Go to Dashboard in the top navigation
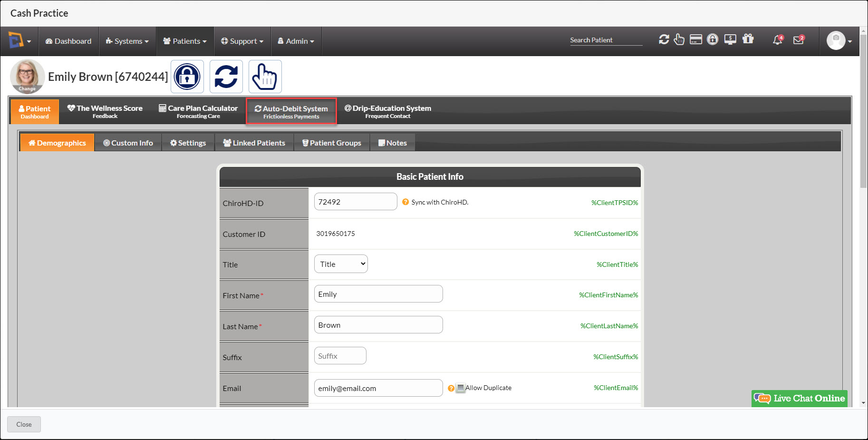Image resolution: width=868 pixels, height=440 pixels. tap(68, 41)
